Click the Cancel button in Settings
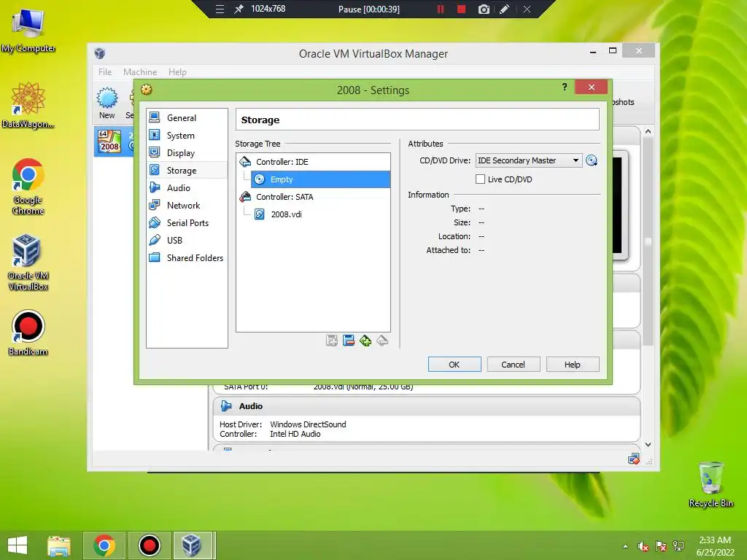 click(513, 365)
